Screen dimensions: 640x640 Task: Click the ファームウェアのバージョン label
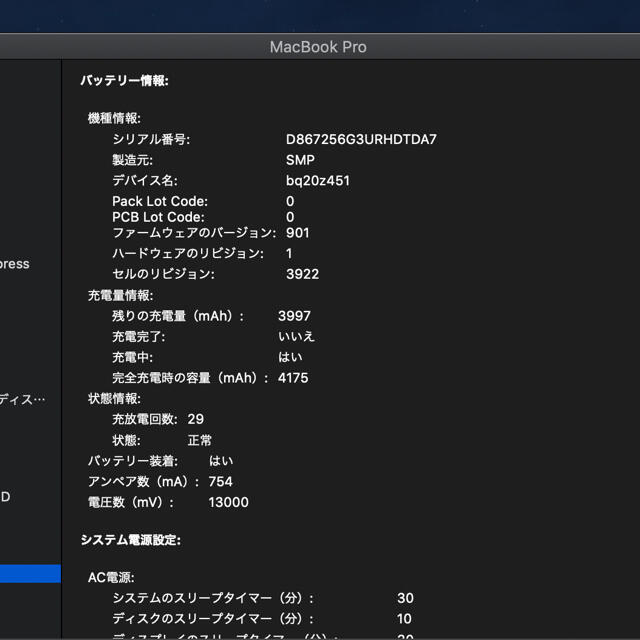tap(194, 233)
